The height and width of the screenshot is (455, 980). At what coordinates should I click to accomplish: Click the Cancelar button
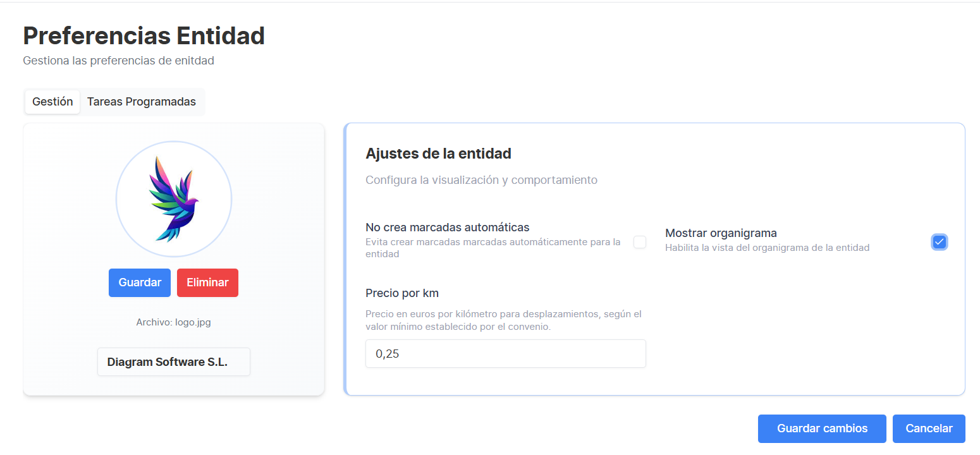tap(929, 428)
